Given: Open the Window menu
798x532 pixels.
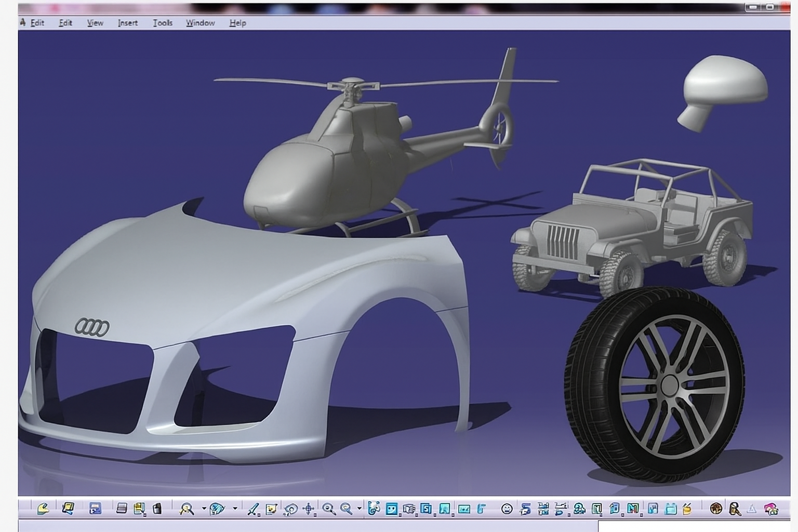Looking at the screenshot, I should [x=200, y=23].
